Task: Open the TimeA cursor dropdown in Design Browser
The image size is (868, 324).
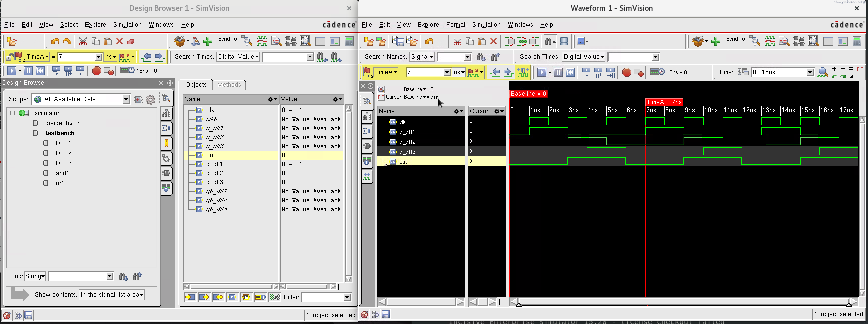Action: pyautogui.click(x=37, y=57)
